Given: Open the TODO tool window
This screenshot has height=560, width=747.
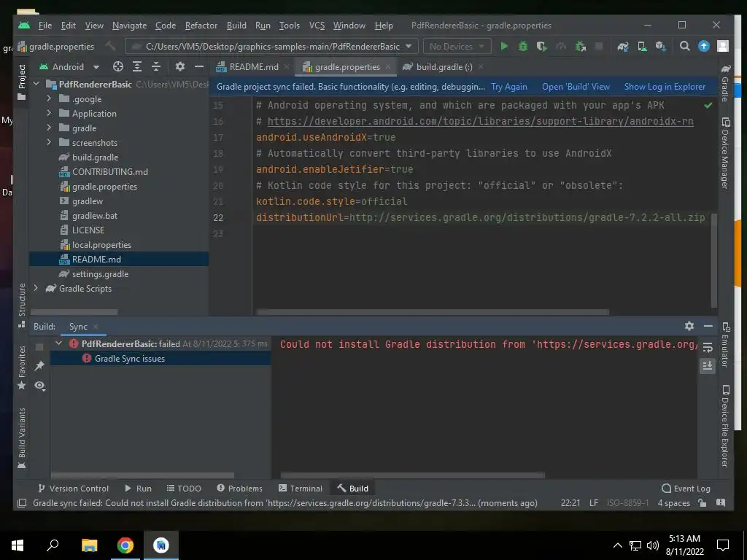Looking at the screenshot, I should 184,488.
